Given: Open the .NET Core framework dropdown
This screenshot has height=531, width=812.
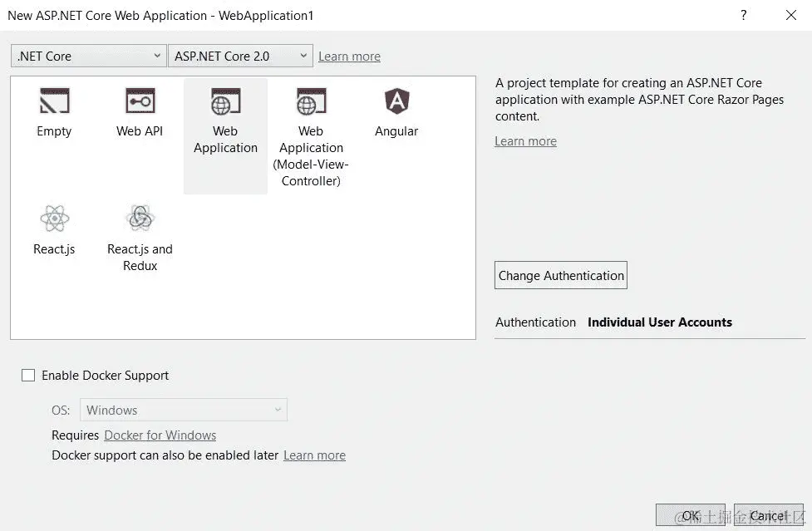Looking at the screenshot, I should [x=89, y=56].
